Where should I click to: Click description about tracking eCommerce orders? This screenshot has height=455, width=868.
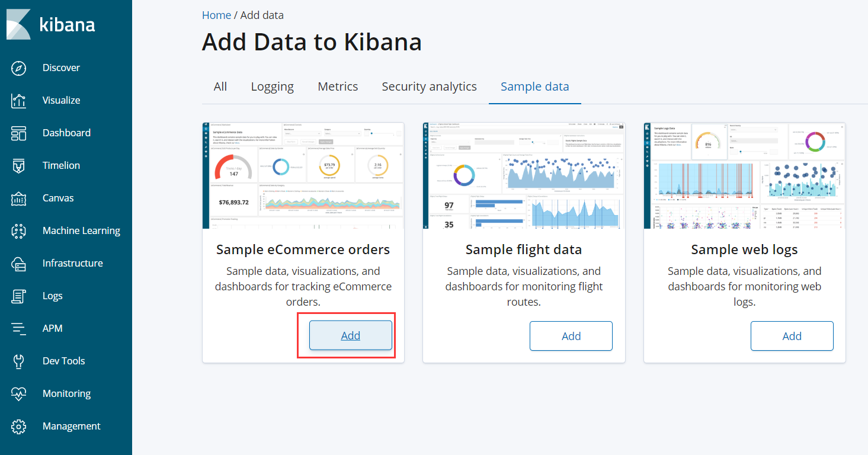coord(303,286)
